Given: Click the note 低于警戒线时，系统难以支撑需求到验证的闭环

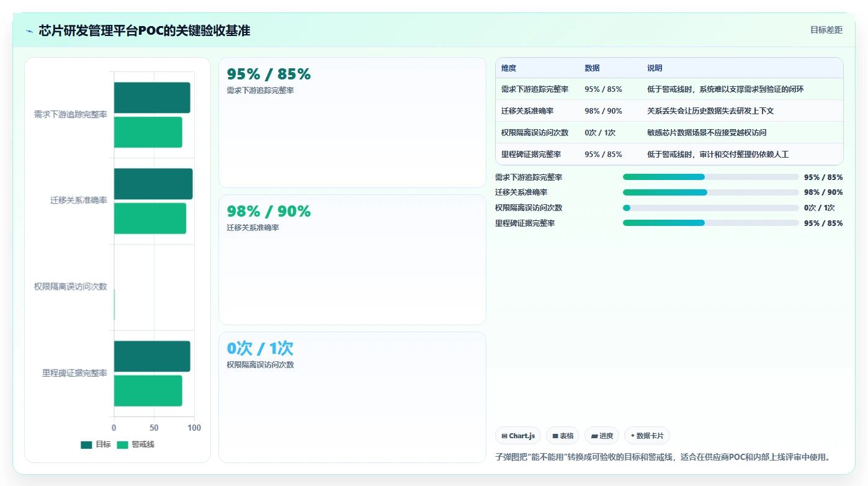Looking at the screenshot, I should [725, 89].
